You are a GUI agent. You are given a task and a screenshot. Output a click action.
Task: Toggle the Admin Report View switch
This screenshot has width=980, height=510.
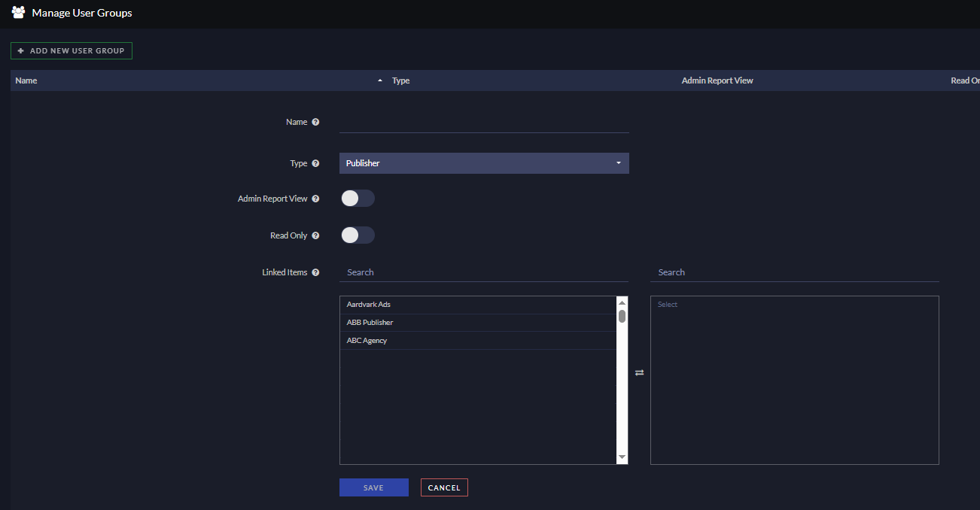point(358,199)
